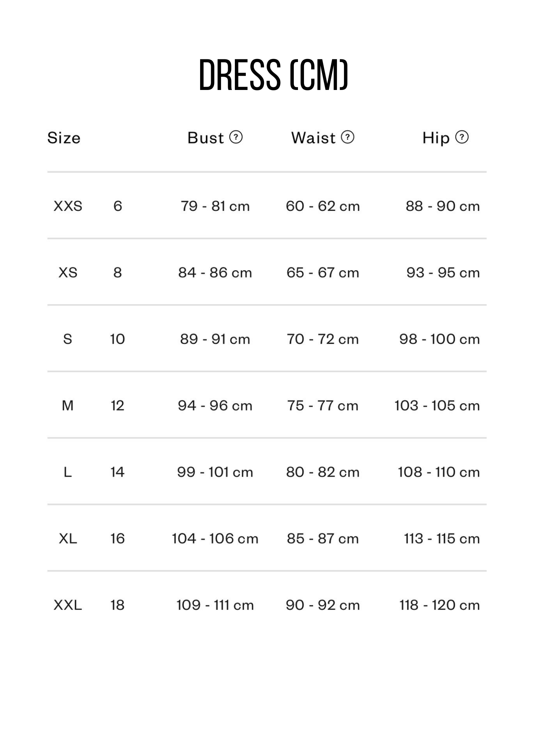Viewport: 534px width, 756px height.
Task: Select the XS size row label
Action: pos(68,273)
